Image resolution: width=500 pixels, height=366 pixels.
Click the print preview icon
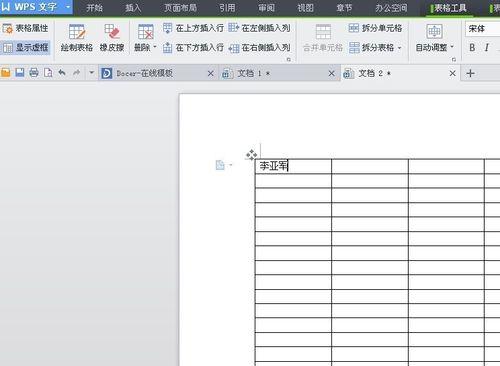pyautogui.click(x=48, y=72)
